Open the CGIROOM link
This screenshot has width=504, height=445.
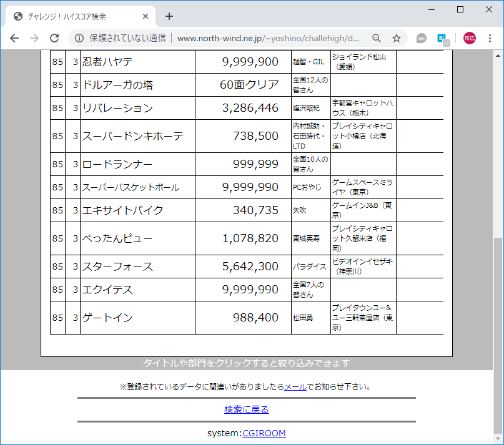264,433
